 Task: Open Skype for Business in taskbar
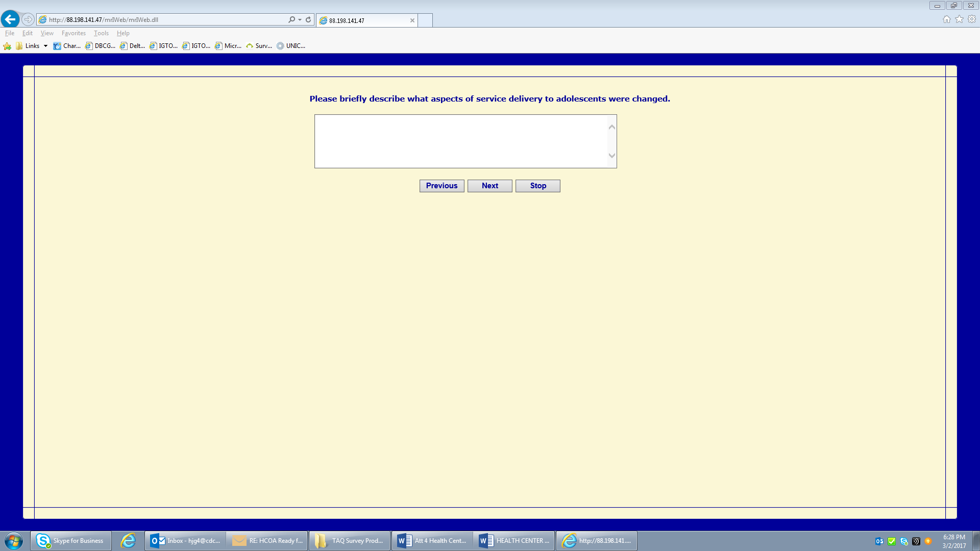71,541
